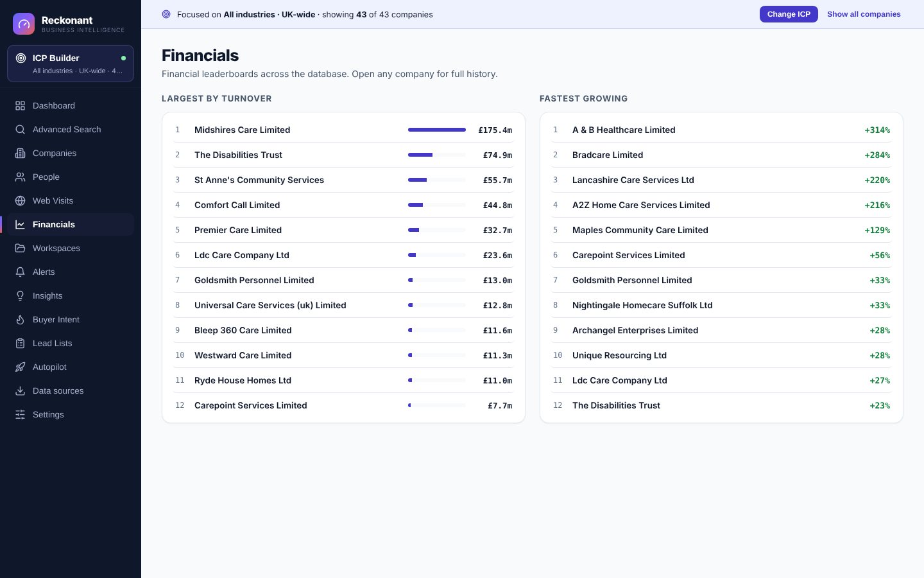Select Lead Lists in sidebar
Viewport: 924px width, 578px height.
(71, 343)
